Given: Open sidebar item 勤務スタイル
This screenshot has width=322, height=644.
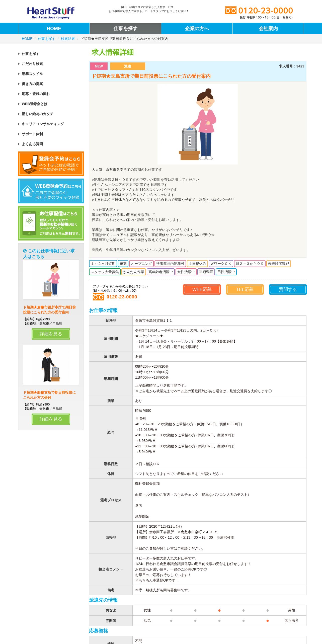Looking at the screenshot, I should [32, 74].
